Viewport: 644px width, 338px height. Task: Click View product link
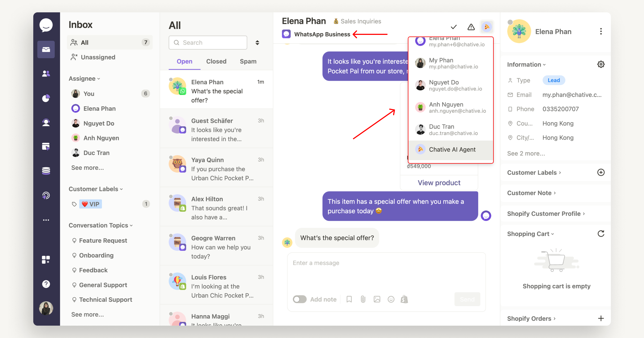click(439, 182)
